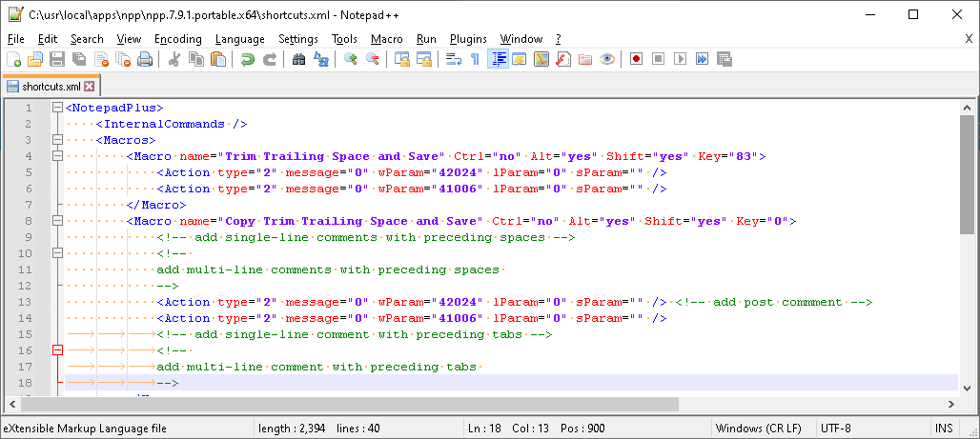Toggle synchronized horizontal scrolling

(x=424, y=59)
